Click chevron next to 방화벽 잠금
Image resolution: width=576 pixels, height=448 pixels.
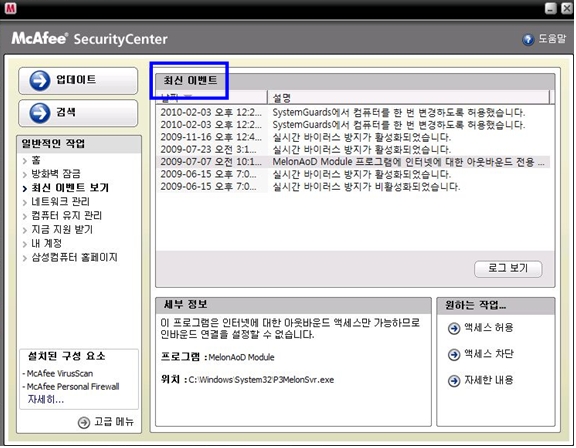25,175
